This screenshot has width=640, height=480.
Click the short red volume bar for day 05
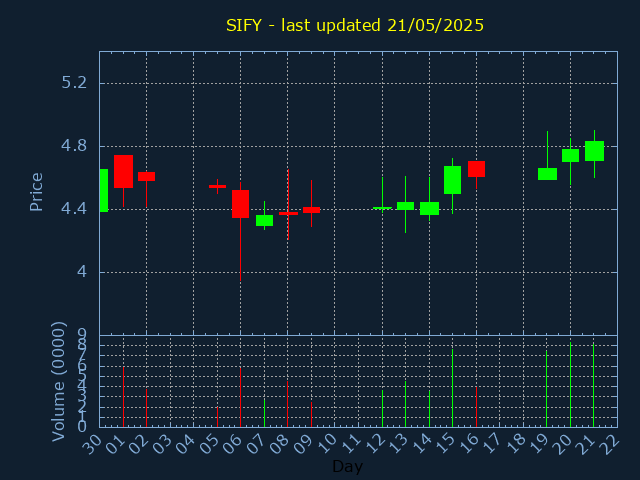(217, 417)
